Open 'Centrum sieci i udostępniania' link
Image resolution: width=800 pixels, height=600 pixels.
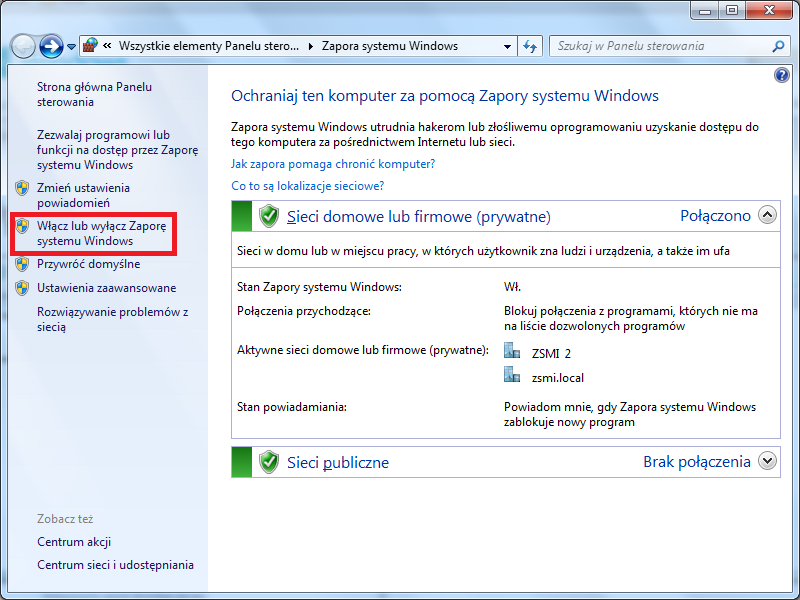115,565
